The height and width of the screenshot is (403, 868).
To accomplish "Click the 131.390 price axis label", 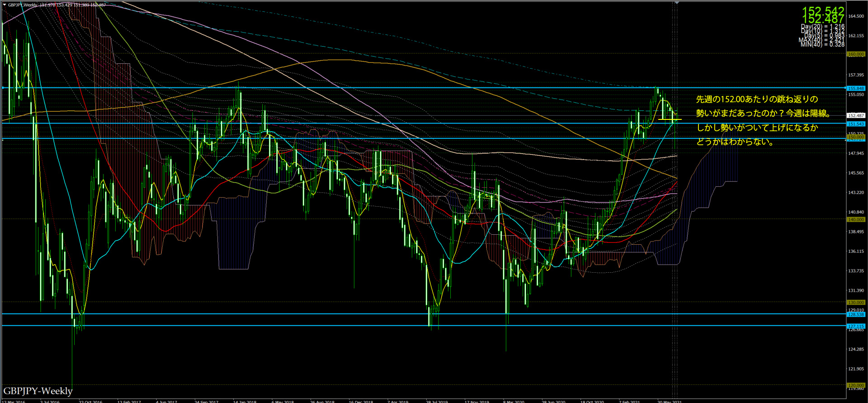I will 856,290.
